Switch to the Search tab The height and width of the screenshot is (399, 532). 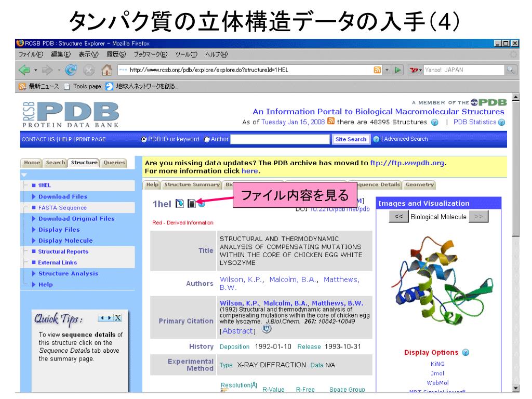pyautogui.click(x=55, y=163)
